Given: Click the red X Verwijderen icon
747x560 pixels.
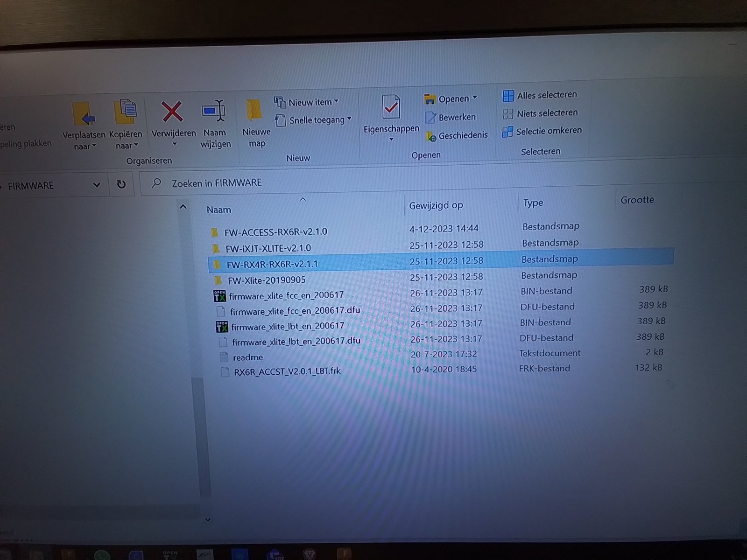Looking at the screenshot, I should pyautogui.click(x=172, y=112).
